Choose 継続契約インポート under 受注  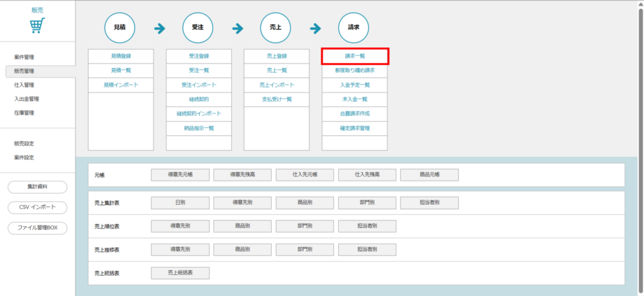pos(199,113)
